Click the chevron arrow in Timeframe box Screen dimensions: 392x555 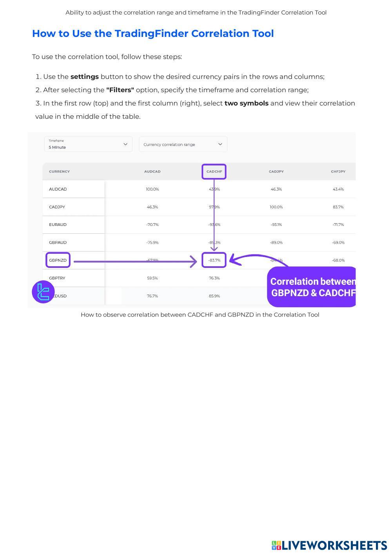click(125, 144)
